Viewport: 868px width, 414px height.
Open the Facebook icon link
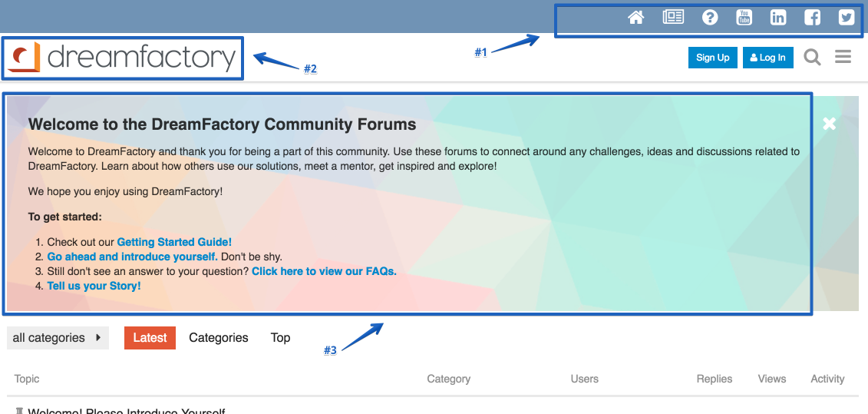pyautogui.click(x=812, y=18)
